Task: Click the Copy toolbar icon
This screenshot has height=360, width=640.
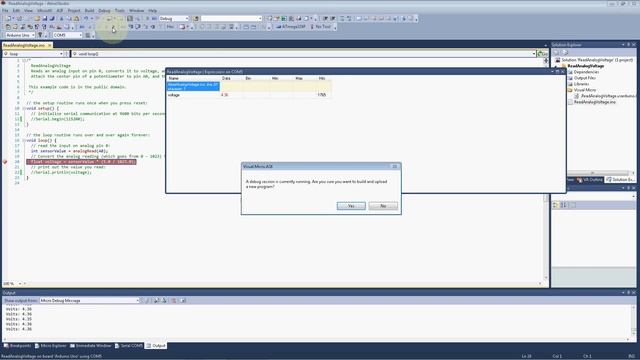Action: 69,18
